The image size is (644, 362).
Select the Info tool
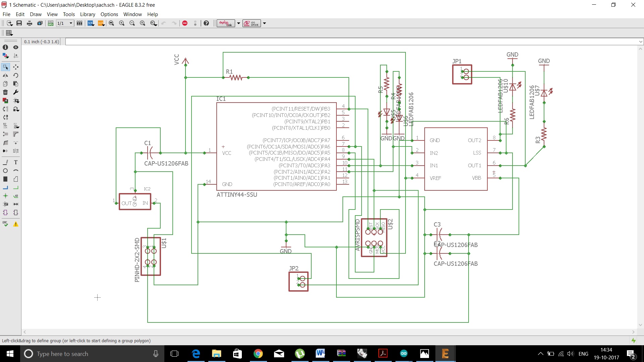(5, 47)
